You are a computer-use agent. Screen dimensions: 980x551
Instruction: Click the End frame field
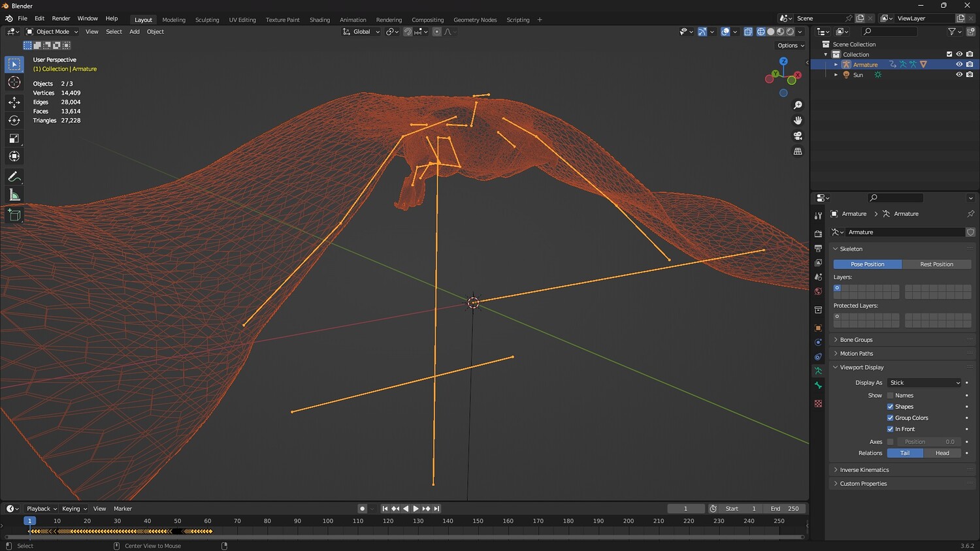[x=785, y=509]
